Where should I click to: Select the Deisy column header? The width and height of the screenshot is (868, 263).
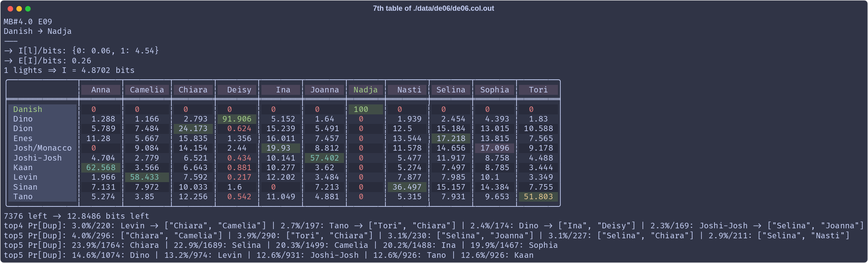coord(237,90)
